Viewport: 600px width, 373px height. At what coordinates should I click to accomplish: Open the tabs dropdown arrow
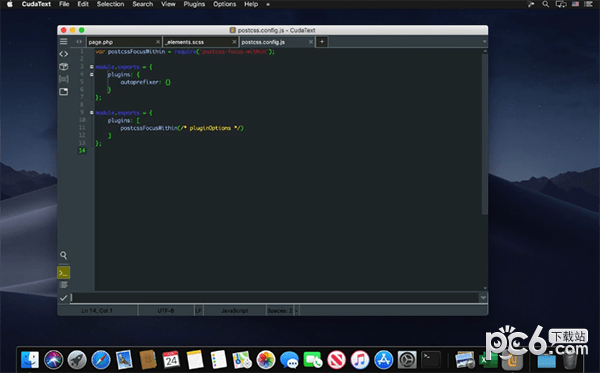coord(484,42)
